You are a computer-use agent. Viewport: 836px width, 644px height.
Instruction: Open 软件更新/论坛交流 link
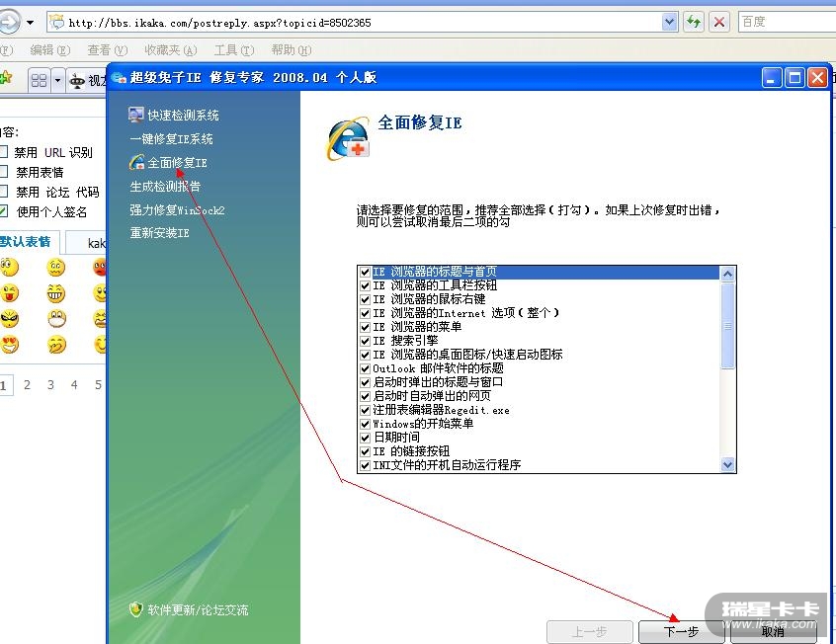[x=189, y=609]
